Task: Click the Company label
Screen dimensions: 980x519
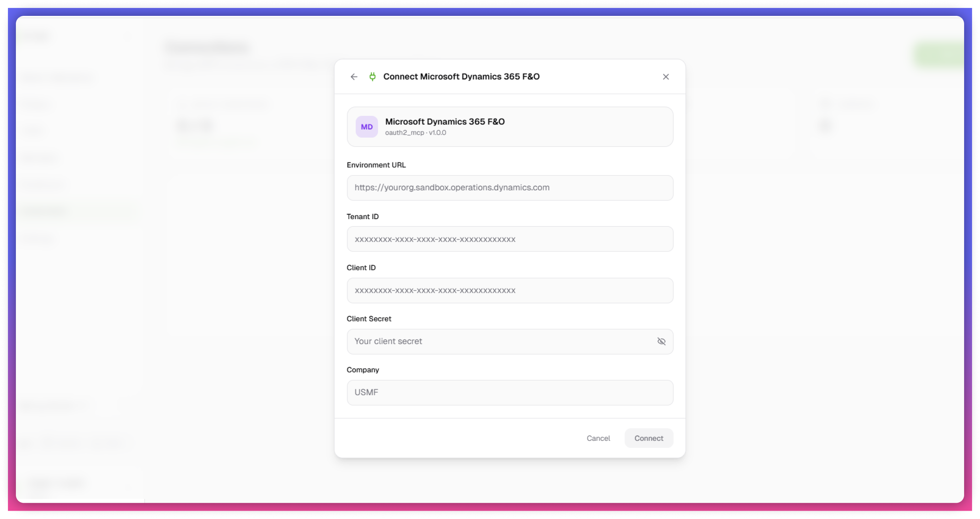Action: 362,370
